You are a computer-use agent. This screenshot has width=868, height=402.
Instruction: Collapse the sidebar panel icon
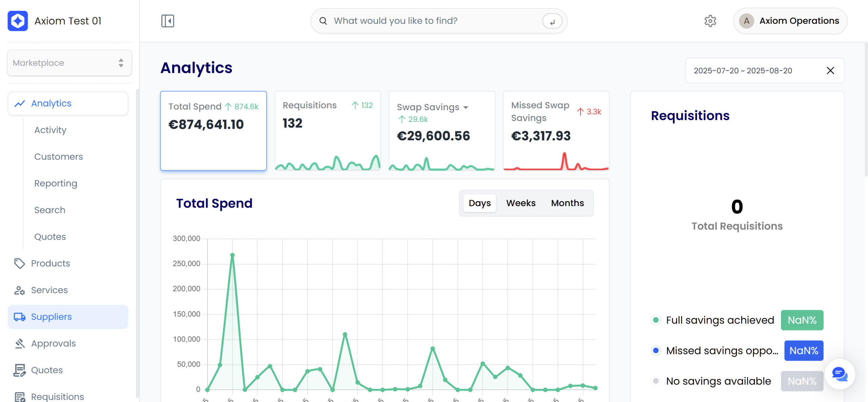point(167,21)
